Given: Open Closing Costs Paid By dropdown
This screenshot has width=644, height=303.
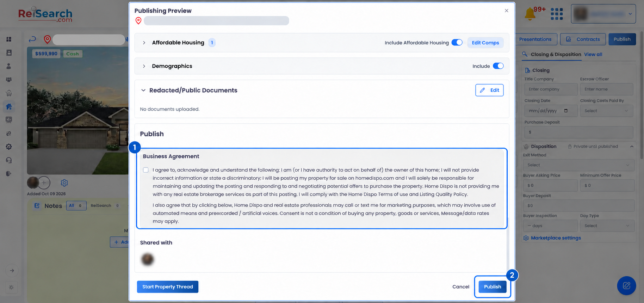Looking at the screenshot, I should (607, 111).
